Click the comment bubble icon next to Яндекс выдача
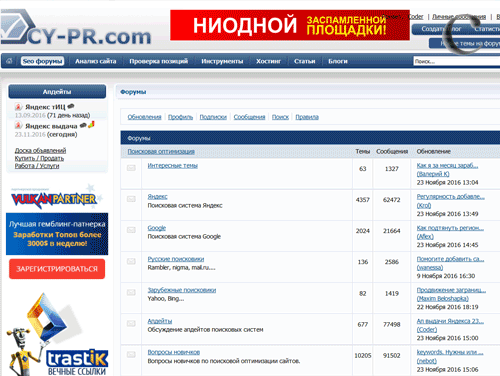This screenshot has height=376, width=500. coord(83,125)
